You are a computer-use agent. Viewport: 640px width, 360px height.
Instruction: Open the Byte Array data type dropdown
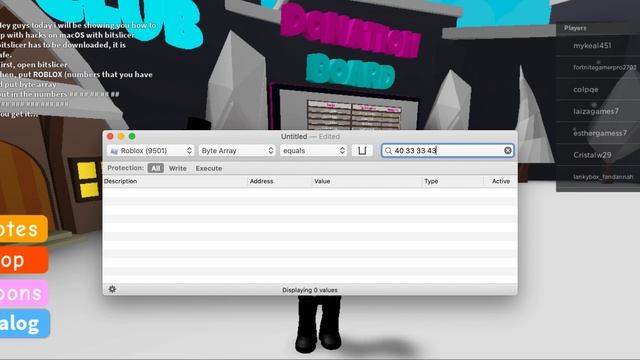coord(237,151)
